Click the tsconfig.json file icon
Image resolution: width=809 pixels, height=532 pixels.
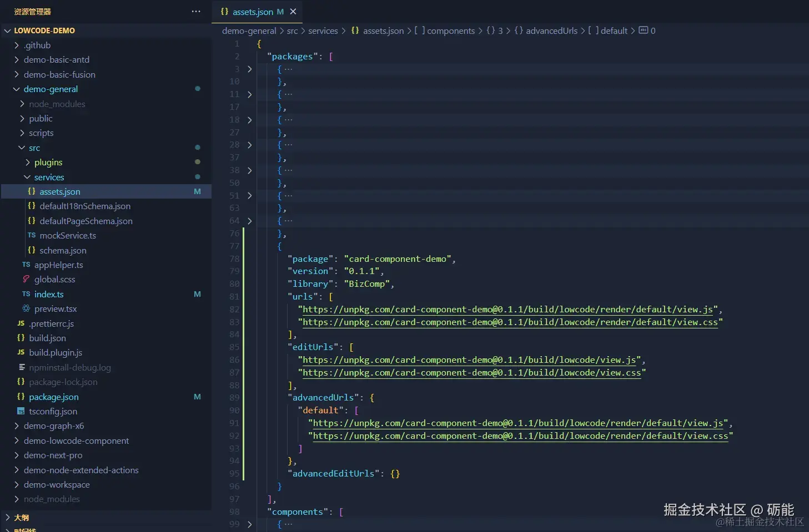pyautogui.click(x=21, y=412)
